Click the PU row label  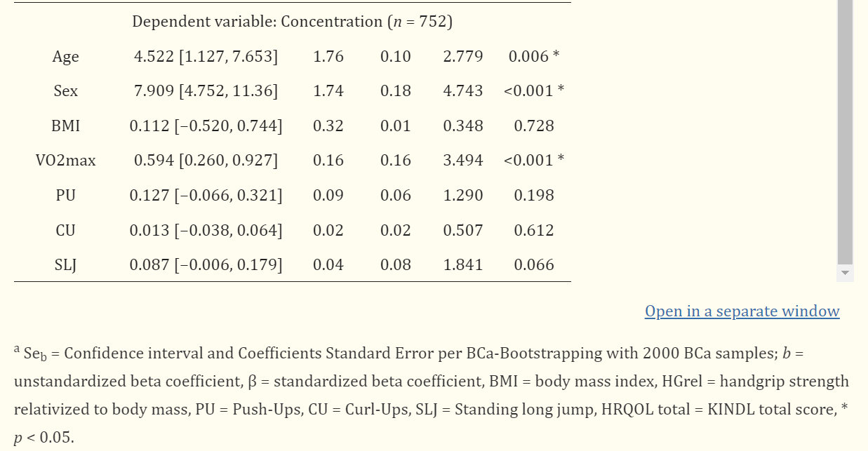pyautogui.click(x=65, y=196)
